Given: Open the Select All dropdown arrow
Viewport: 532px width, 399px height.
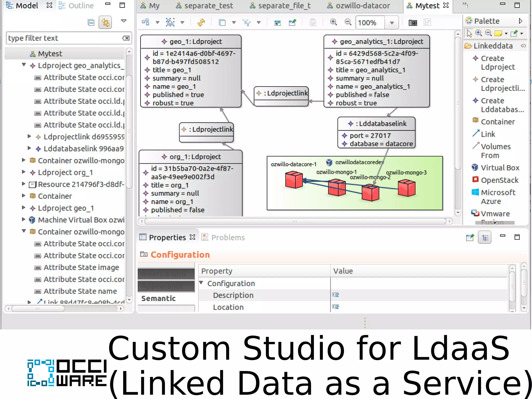Looking at the screenshot, I should click(x=182, y=23).
